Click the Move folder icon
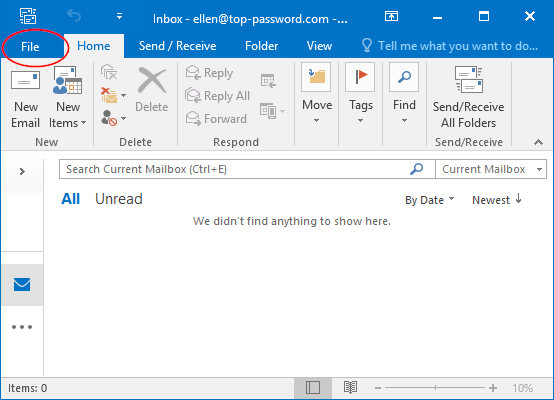 [316, 77]
